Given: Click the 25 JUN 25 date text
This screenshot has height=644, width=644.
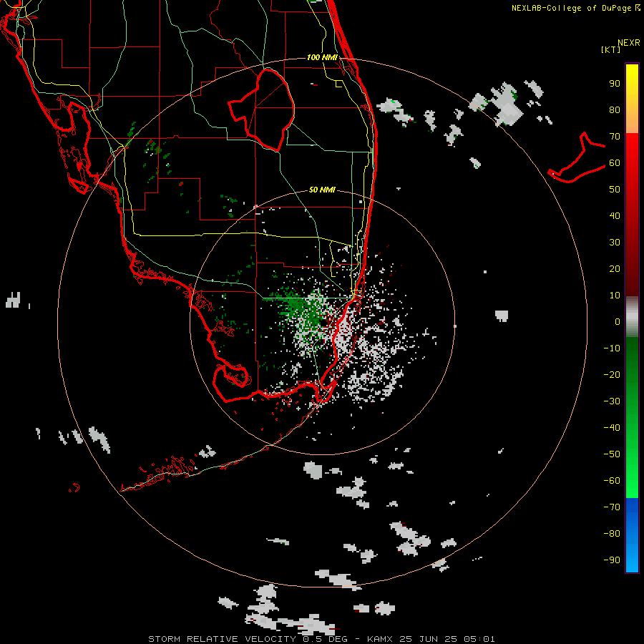Looking at the screenshot, I should (428, 639).
